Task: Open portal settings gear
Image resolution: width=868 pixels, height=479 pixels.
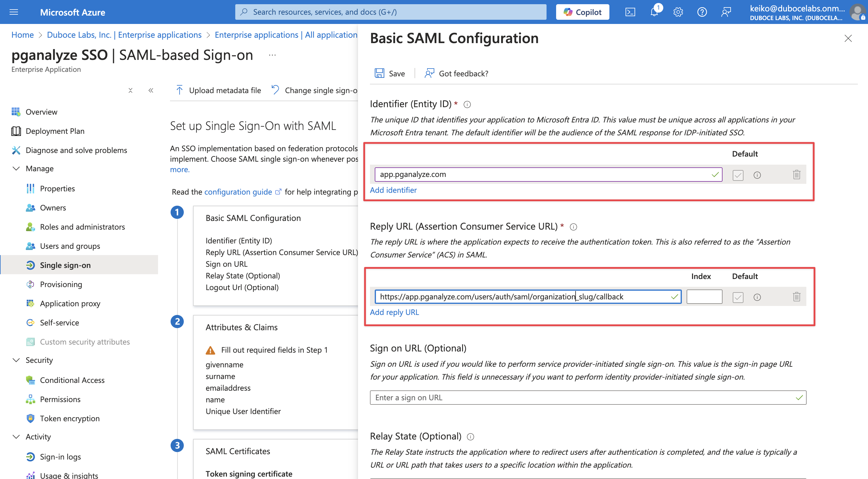Action: click(x=678, y=12)
